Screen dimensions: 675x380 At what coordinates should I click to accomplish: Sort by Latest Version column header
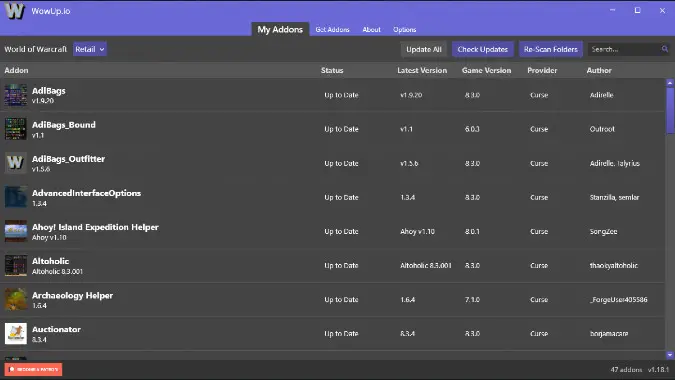[x=422, y=70]
